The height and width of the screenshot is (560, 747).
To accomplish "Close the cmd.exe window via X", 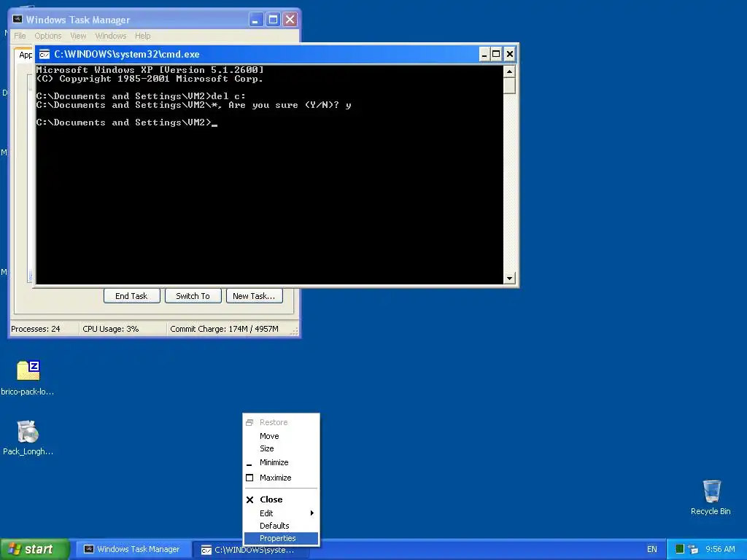I will coord(509,54).
